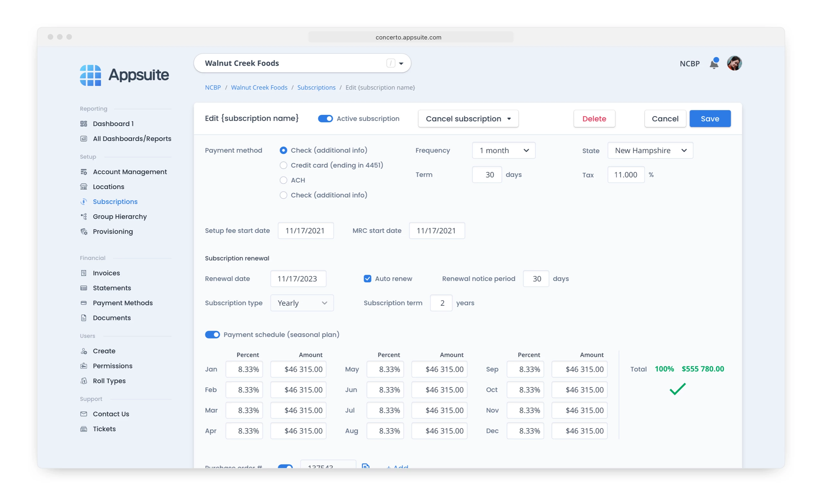This screenshot has height=504, width=822.
Task: Click the Payment Methods card icon
Action: pyautogui.click(x=84, y=303)
